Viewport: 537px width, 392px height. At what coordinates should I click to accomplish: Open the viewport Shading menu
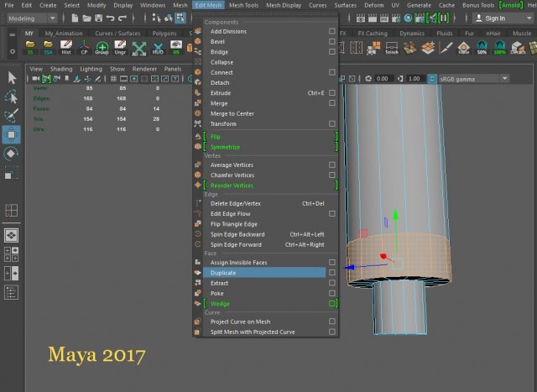[x=61, y=69]
